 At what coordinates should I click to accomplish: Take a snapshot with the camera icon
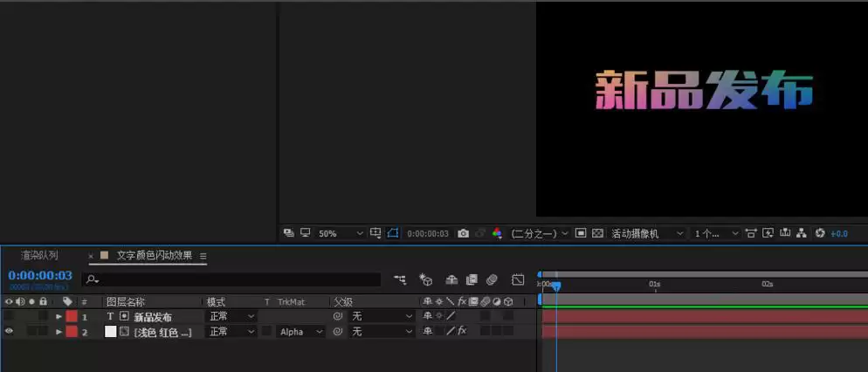point(464,234)
